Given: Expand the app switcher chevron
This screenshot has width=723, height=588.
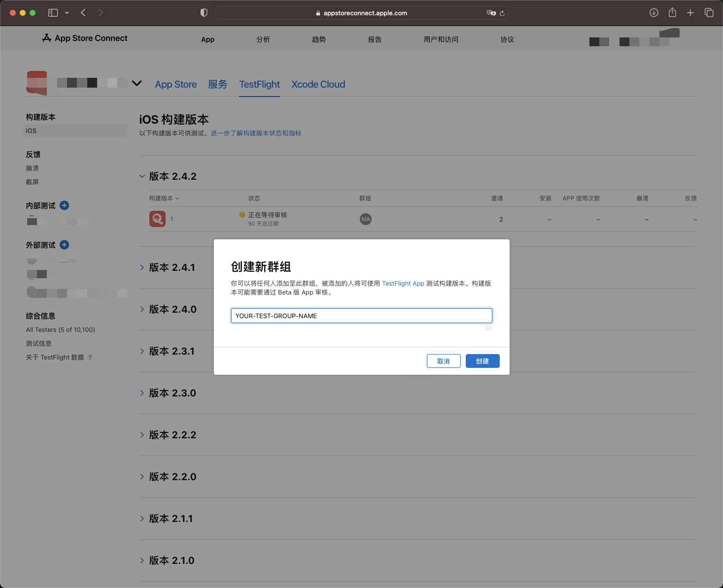Looking at the screenshot, I should tap(137, 83).
